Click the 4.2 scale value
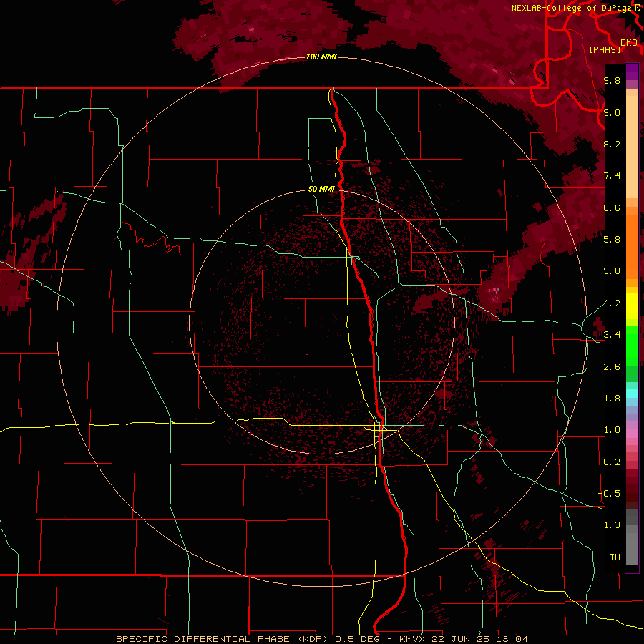The height and width of the screenshot is (644, 644). pos(612,303)
